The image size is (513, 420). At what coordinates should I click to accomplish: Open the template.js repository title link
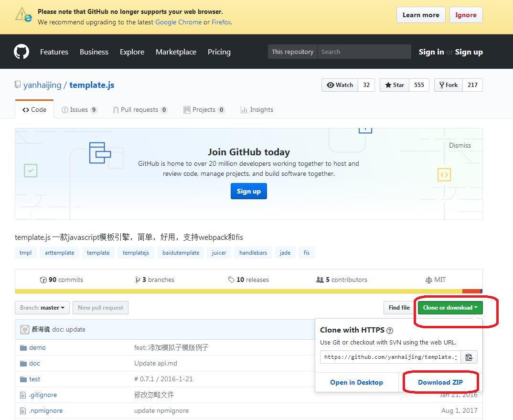point(92,85)
